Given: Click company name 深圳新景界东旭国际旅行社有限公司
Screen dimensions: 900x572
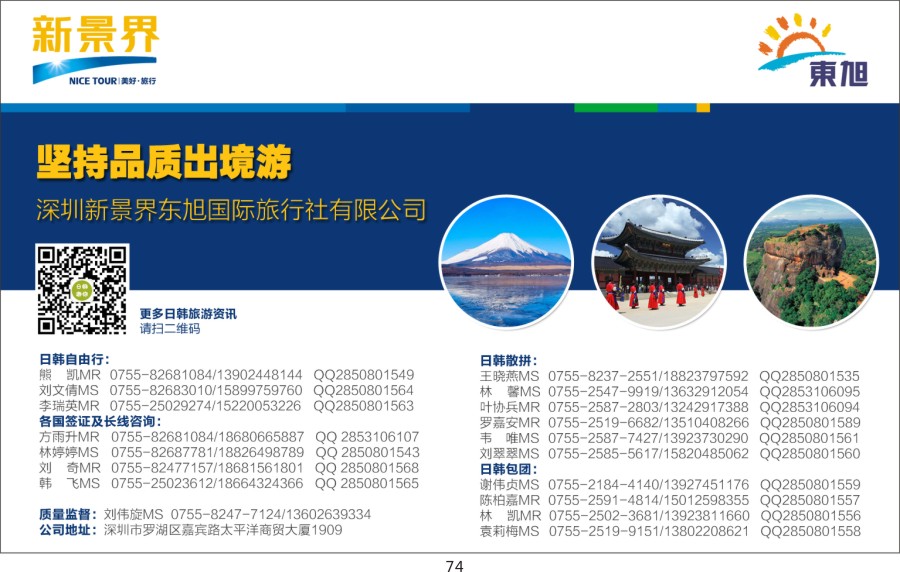Looking at the screenshot, I should [231, 210].
